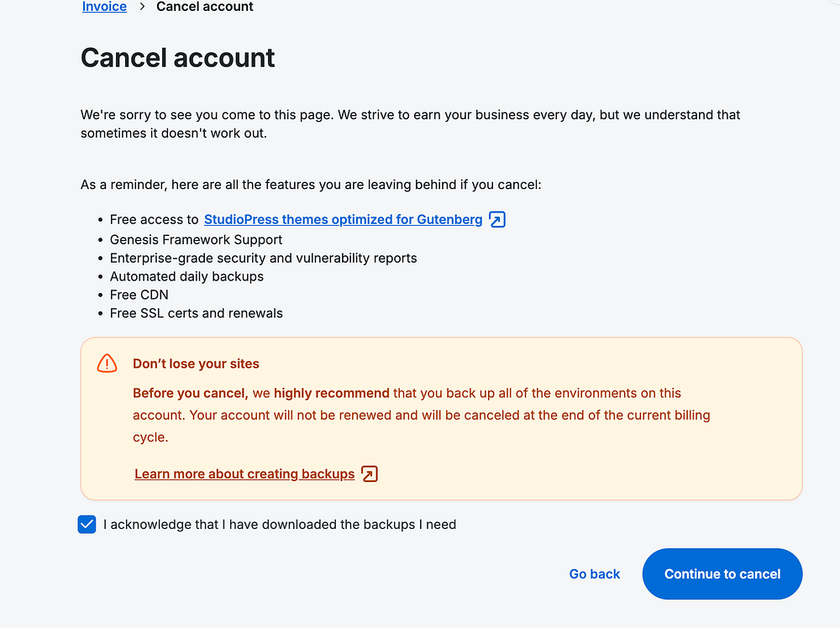Image resolution: width=840 pixels, height=628 pixels.
Task: Click the "I acknowledge" backups label text
Action: click(x=280, y=525)
